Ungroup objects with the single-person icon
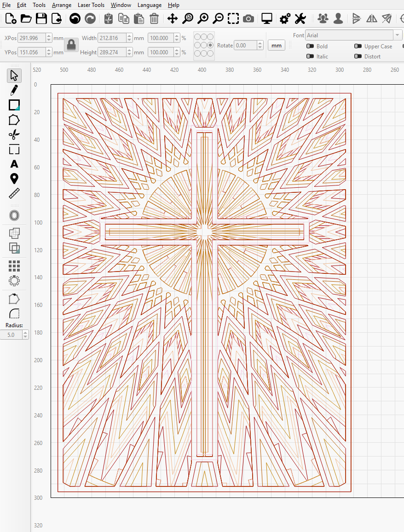The image size is (404, 532). 338,18
